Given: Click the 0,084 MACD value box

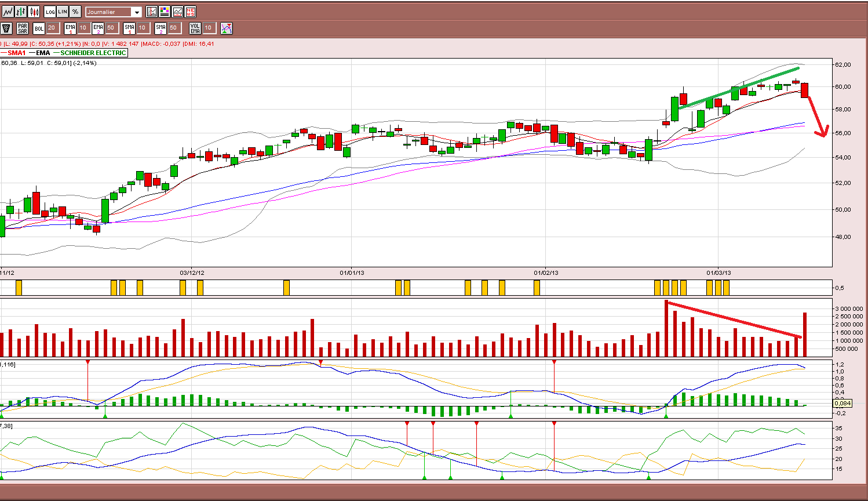Looking at the screenshot, I should coord(843,404).
